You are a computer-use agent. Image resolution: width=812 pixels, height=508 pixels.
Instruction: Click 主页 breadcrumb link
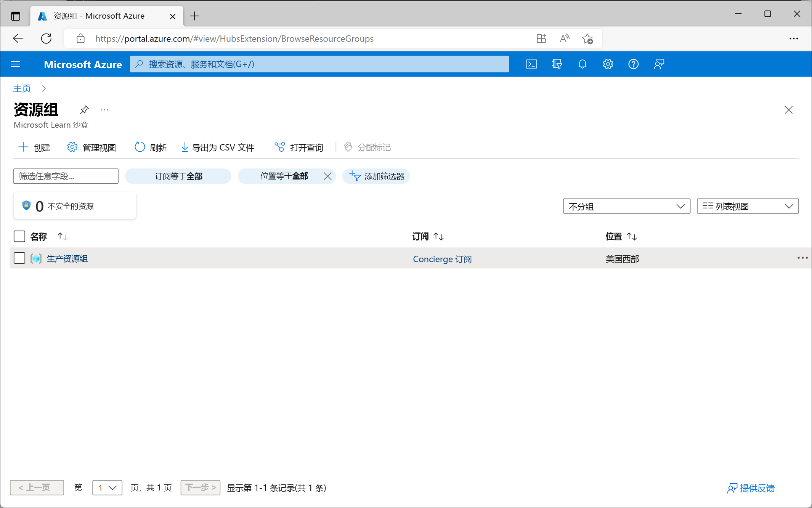click(x=22, y=88)
